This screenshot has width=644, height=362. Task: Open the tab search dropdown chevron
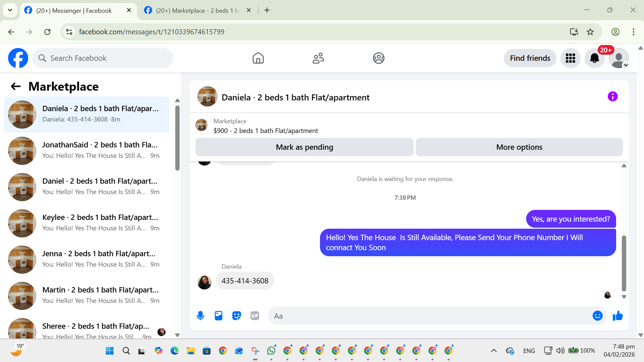pos(10,10)
